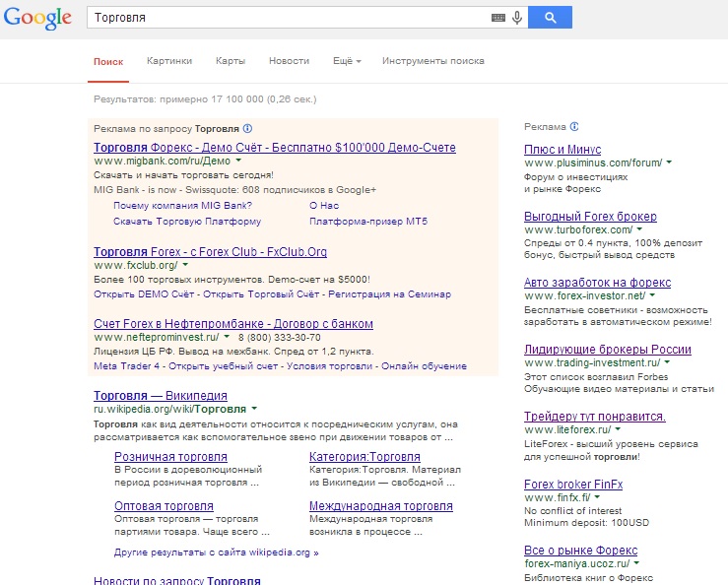Focus the search field containing 'Торговля'
Screen dimensions: 728x585
tap(288, 18)
